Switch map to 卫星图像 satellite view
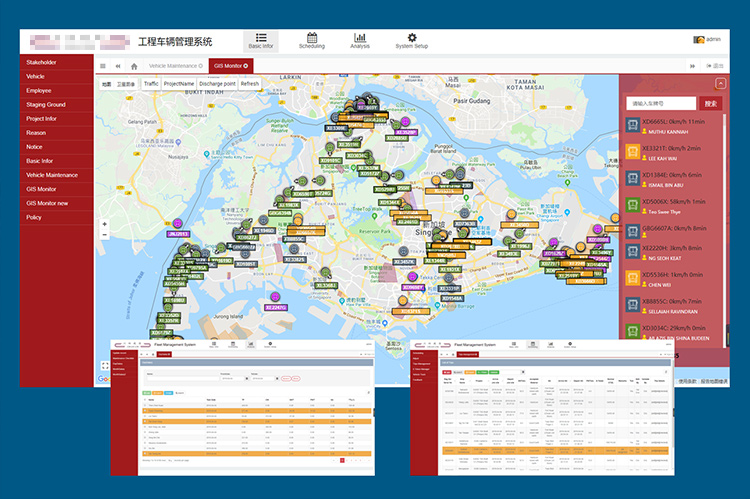The width and height of the screenshot is (750, 499). coord(126,84)
